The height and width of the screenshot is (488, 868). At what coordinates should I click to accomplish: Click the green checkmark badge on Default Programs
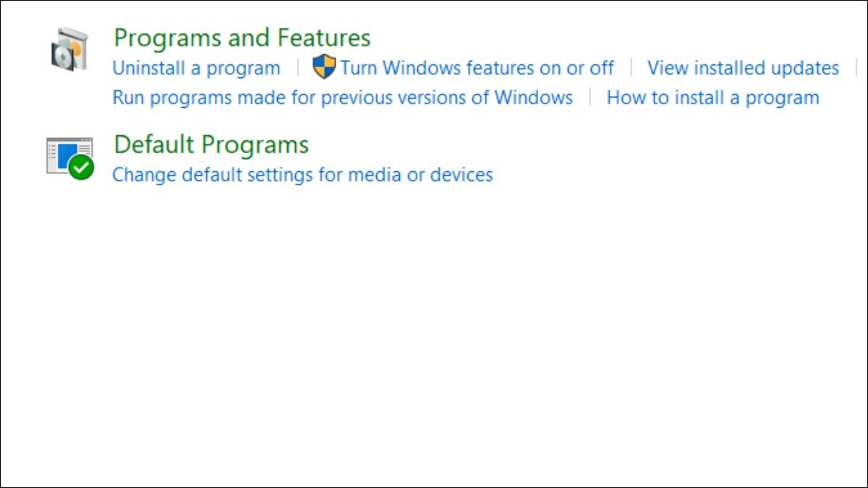pyautogui.click(x=81, y=167)
